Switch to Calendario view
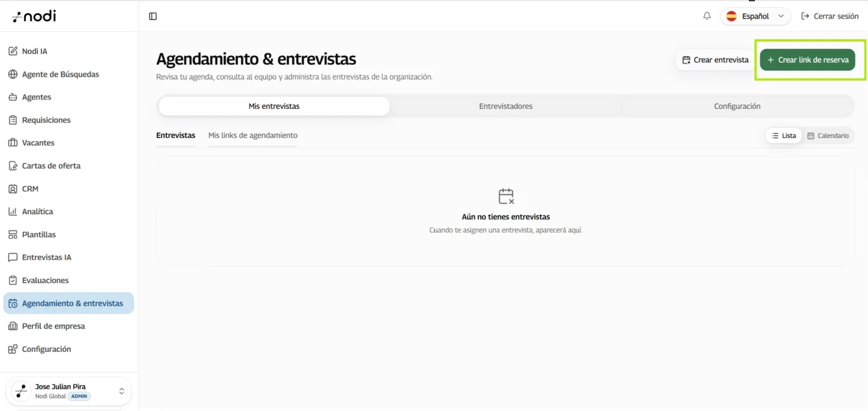 click(828, 136)
